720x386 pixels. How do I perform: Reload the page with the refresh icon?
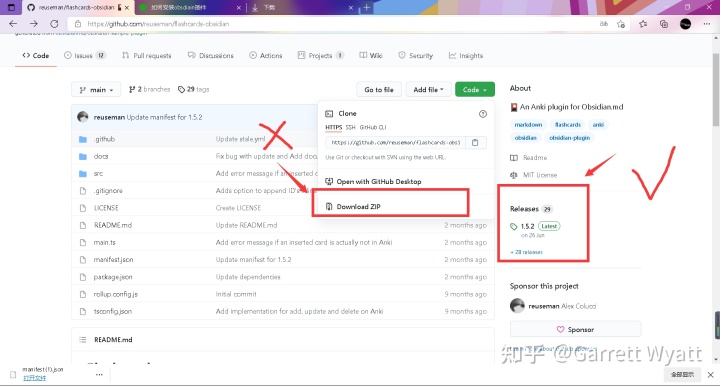[54, 24]
